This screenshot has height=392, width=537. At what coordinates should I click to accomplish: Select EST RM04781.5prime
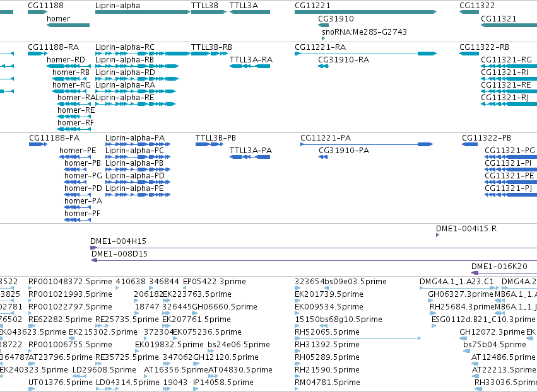(328, 383)
